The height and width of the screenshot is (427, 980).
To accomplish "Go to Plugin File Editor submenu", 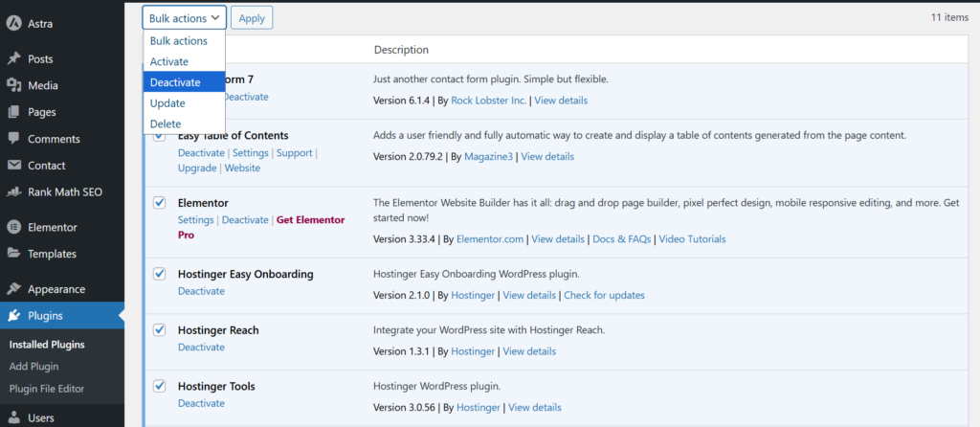I will pyautogui.click(x=47, y=389).
